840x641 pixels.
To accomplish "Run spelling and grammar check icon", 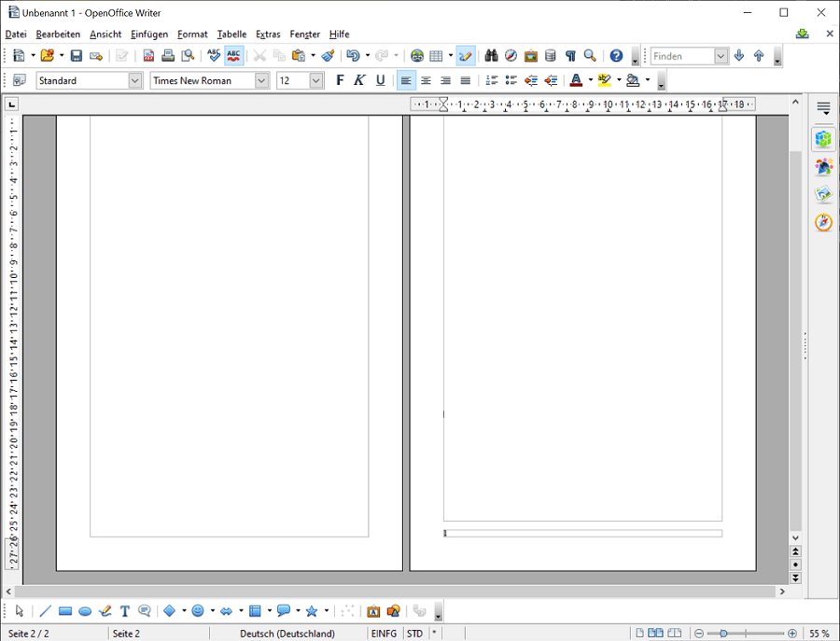I will [214, 56].
